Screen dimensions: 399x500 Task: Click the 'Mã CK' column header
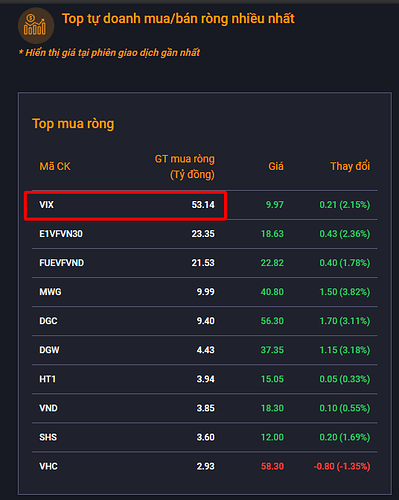pyautogui.click(x=55, y=166)
